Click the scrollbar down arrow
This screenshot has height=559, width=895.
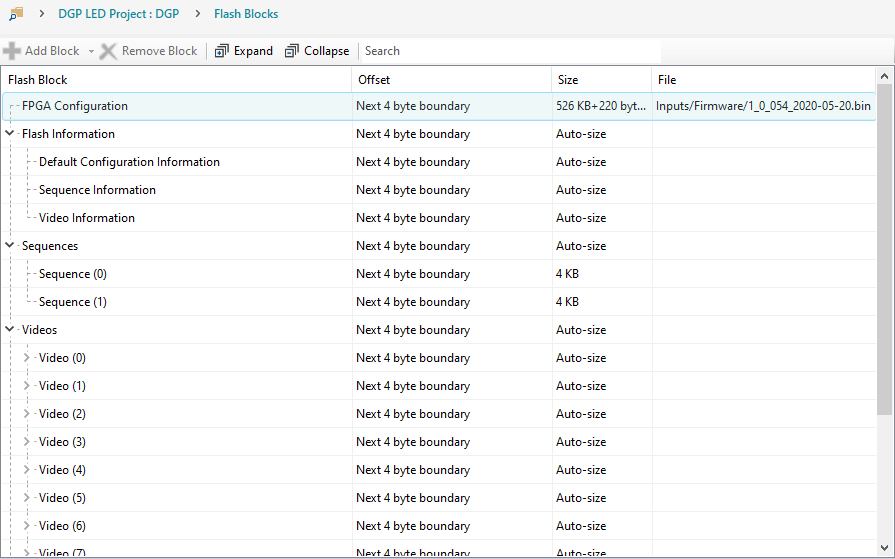coord(885,549)
